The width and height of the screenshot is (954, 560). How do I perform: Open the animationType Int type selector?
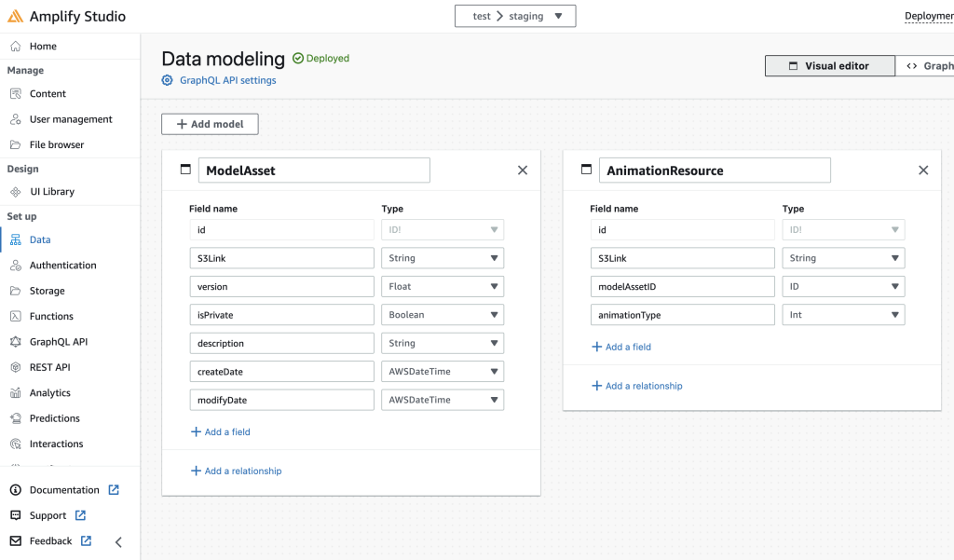(843, 314)
